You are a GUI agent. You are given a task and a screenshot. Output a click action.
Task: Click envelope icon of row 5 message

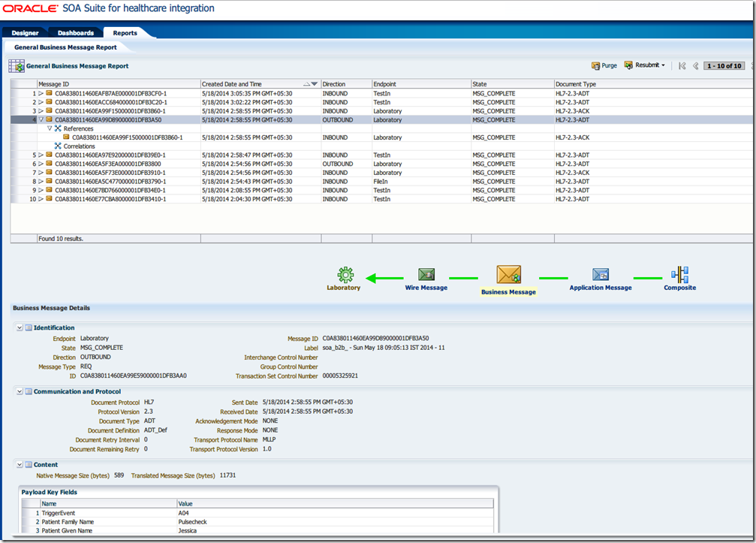click(x=49, y=155)
